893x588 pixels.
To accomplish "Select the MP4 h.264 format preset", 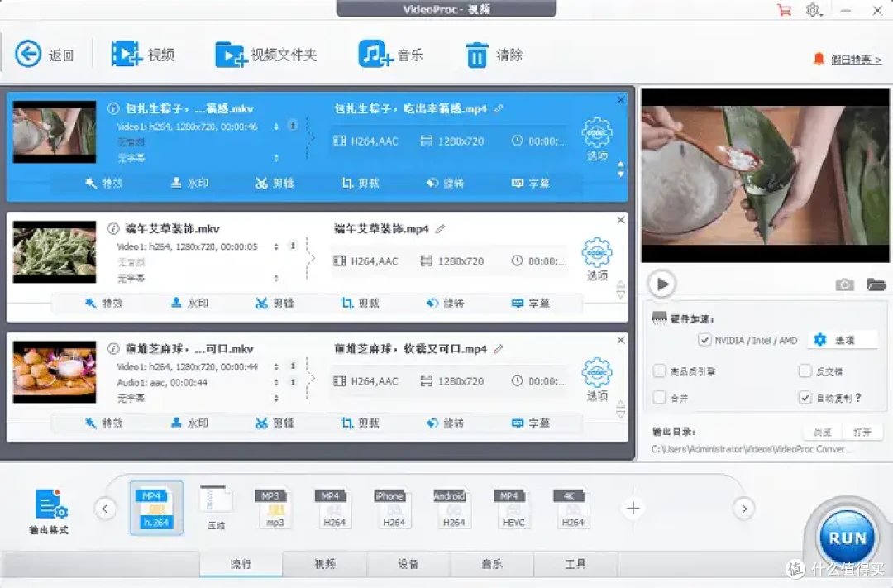I will [156, 508].
